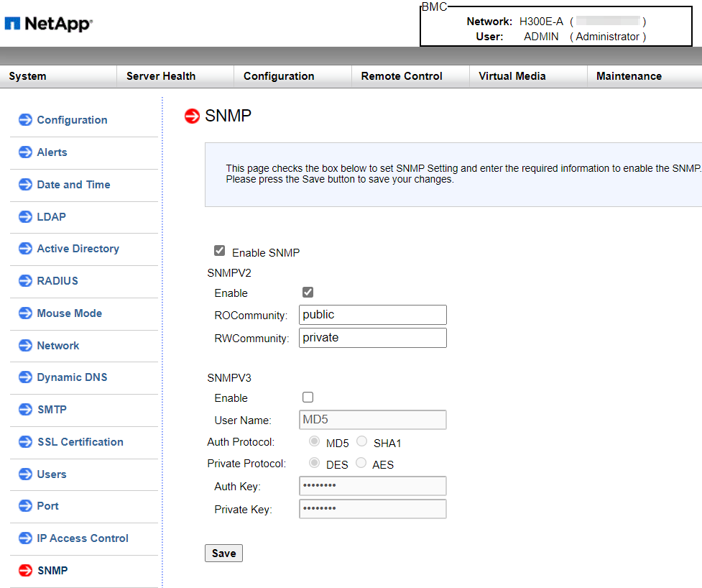Click the SNMPV3 User Name field

[x=372, y=420]
